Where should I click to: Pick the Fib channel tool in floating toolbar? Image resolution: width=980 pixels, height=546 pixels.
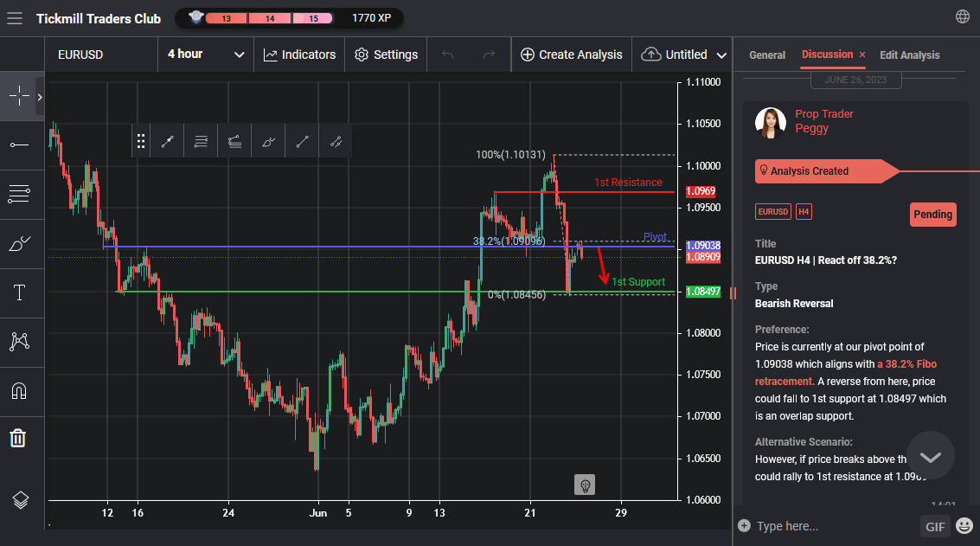click(x=234, y=142)
